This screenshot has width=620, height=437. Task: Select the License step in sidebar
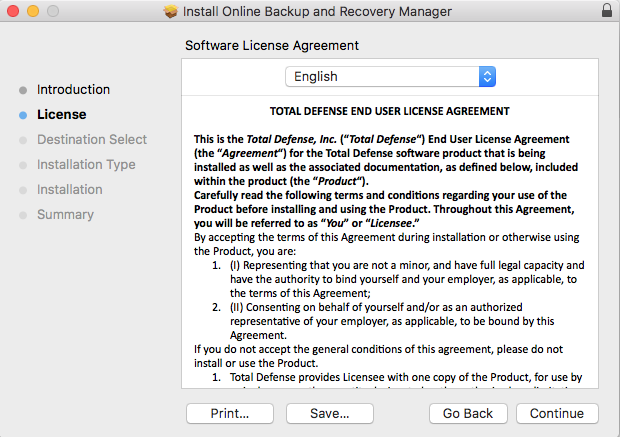(62, 114)
